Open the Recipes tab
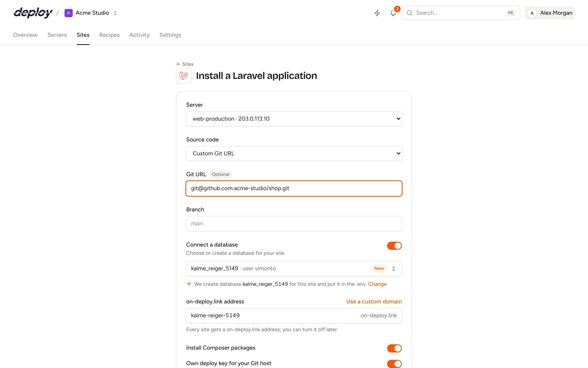This screenshot has width=588, height=368. pyautogui.click(x=109, y=35)
